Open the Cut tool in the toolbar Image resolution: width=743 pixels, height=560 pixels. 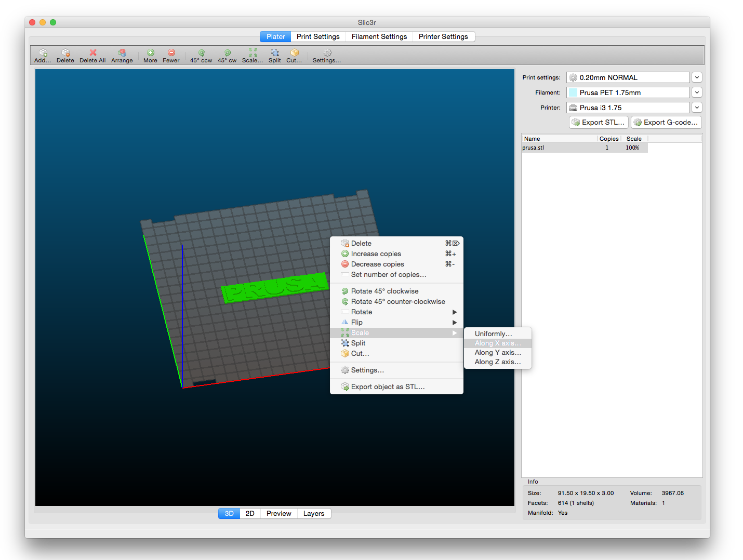(295, 53)
